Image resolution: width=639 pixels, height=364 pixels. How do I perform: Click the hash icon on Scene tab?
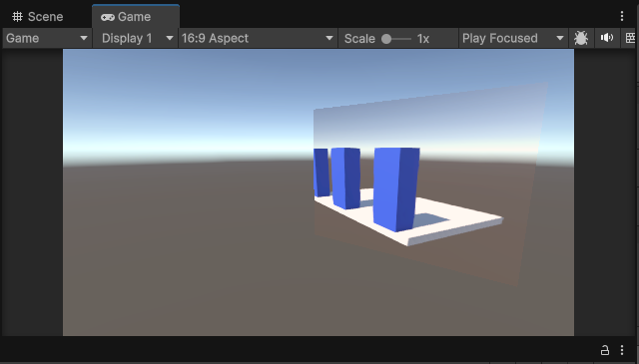pos(17,17)
